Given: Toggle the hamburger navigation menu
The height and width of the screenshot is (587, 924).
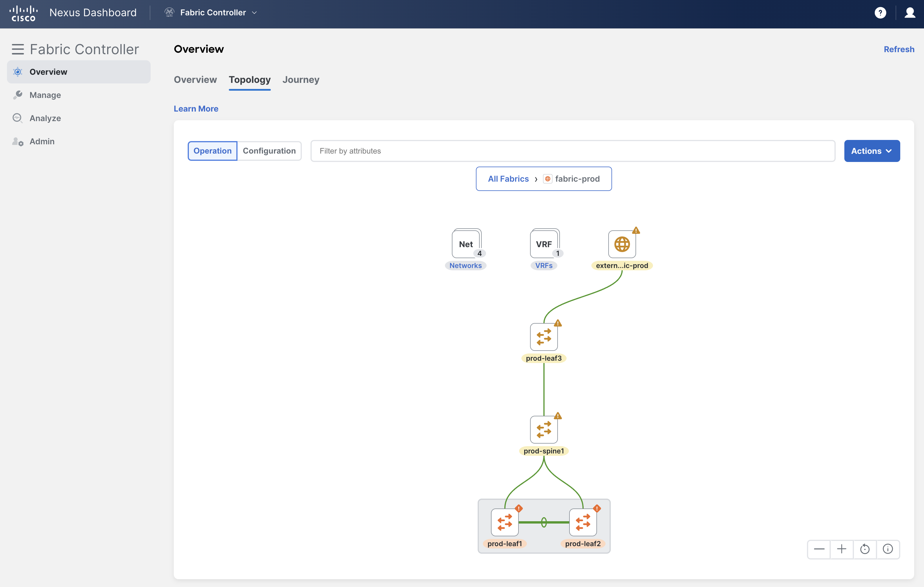Looking at the screenshot, I should pos(18,49).
